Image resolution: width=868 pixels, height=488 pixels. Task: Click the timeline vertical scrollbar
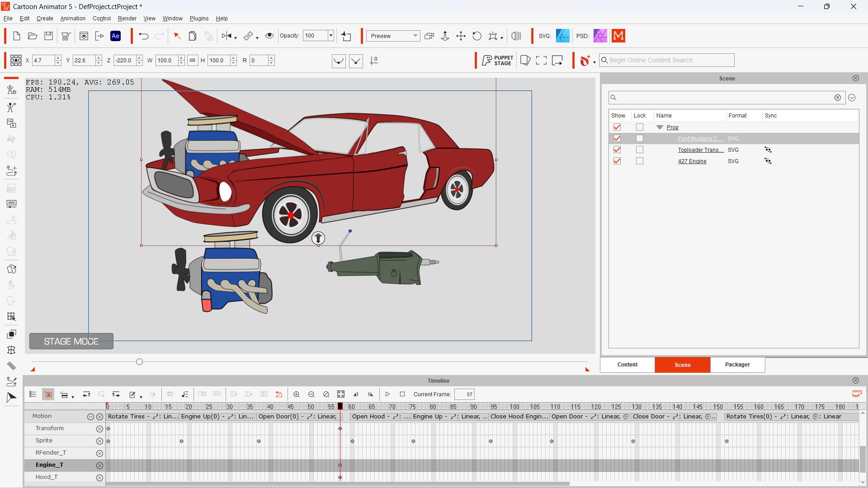(x=863, y=459)
